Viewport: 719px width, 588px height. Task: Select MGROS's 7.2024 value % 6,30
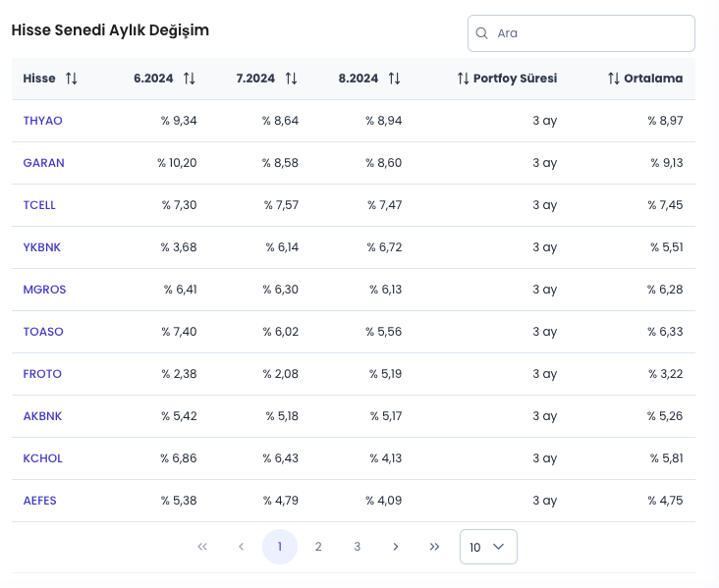point(281,290)
